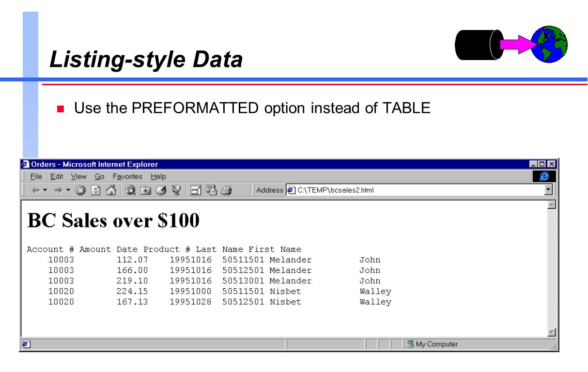
Task: Open the Favorites folder toolbar icon
Action: click(145, 190)
